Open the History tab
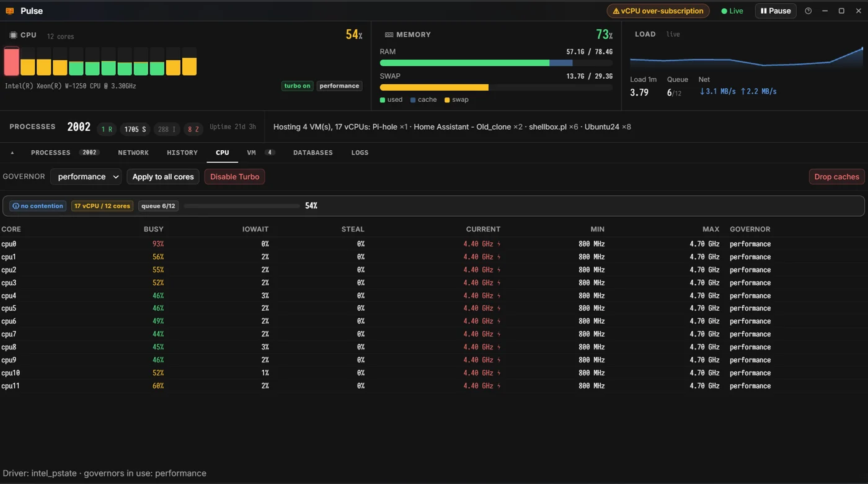The image size is (868, 484). [x=182, y=153]
